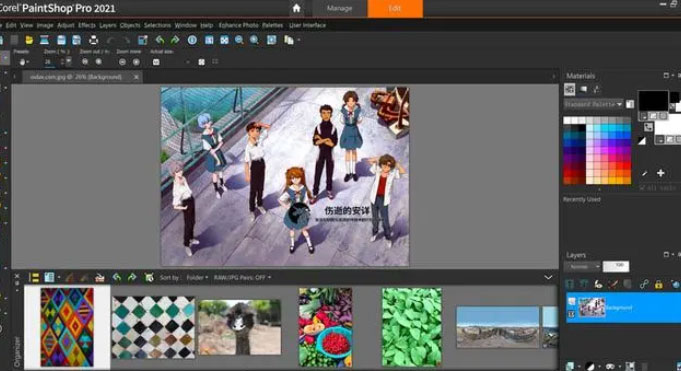The width and height of the screenshot is (681, 371).
Task: Open the Layers menu
Action: (108, 25)
